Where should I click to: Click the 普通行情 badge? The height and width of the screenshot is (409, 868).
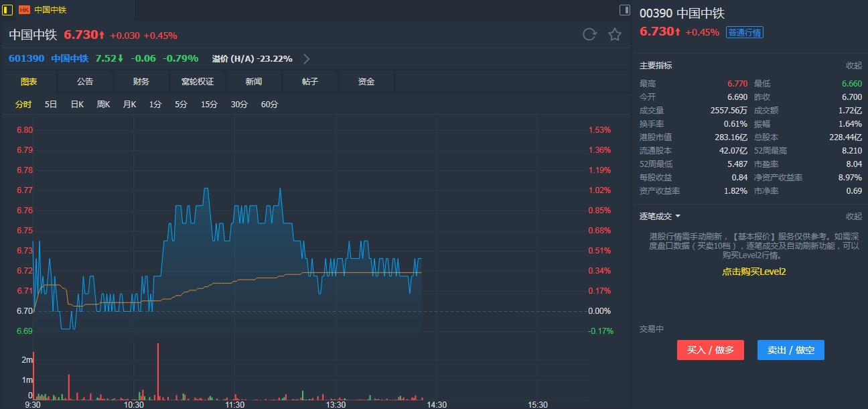pyautogui.click(x=745, y=32)
